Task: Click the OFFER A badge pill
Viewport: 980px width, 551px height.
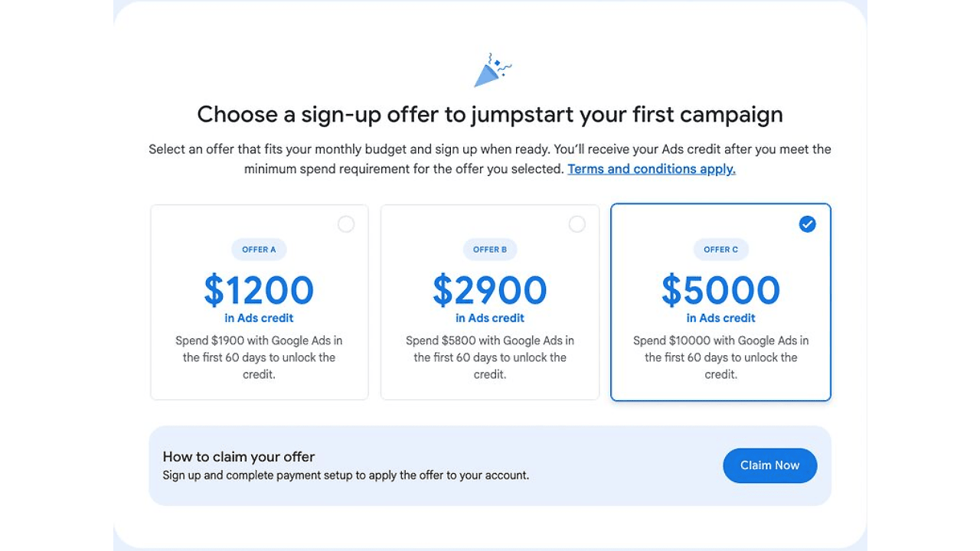Action: point(259,249)
